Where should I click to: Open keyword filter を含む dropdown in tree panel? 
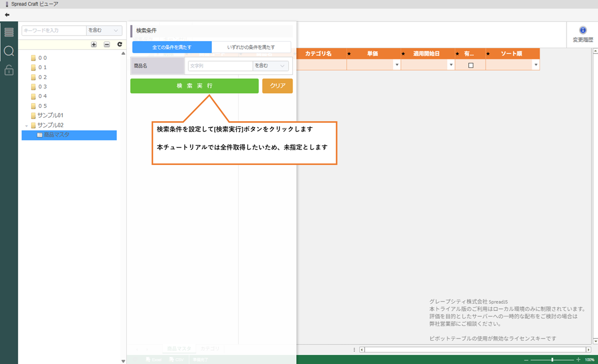point(104,31)
